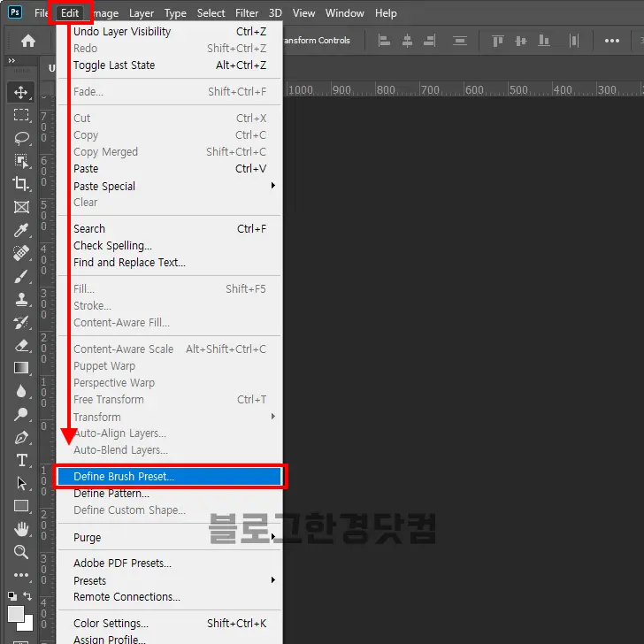Choose Undo Layer Visibility
Image resolution: width=644 pixels, height=644 pixels.
tap(169, 32)
